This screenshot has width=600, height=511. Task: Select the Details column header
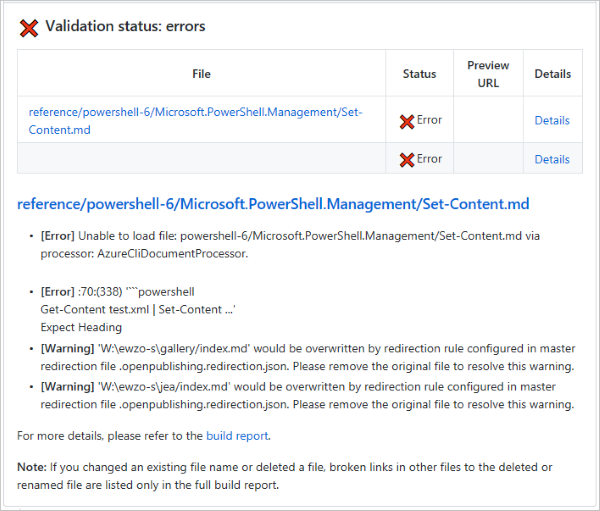coord(553,74)
